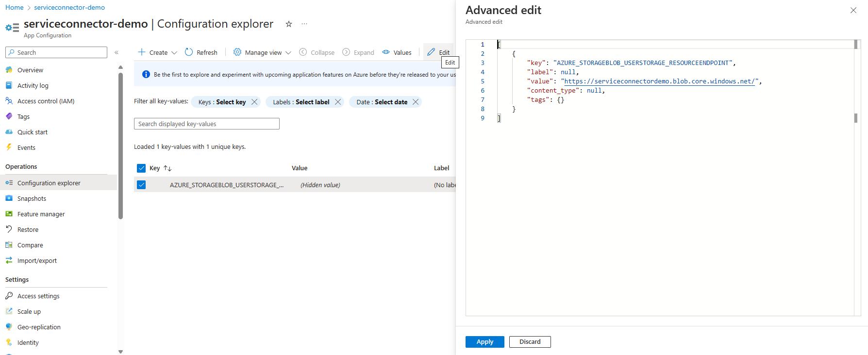Open Feature manager in sidebar
Screen dimensions: 868x355
[x=41, y=214]
